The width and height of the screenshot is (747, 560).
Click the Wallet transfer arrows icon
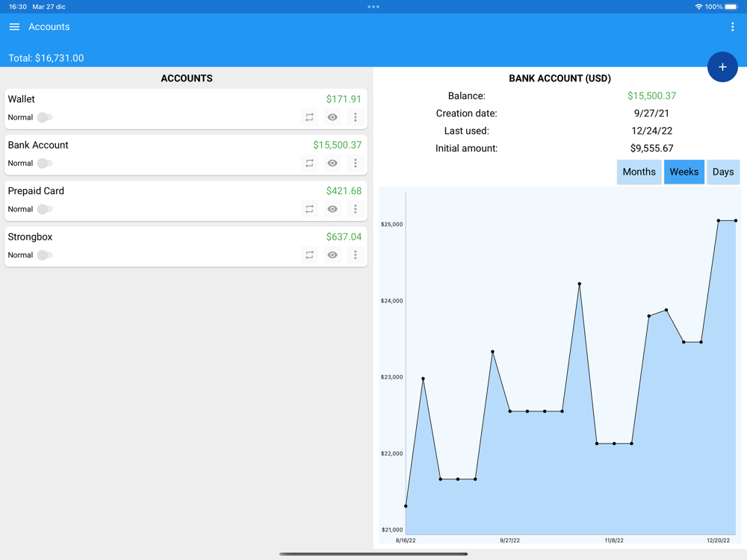coord(309,117)
